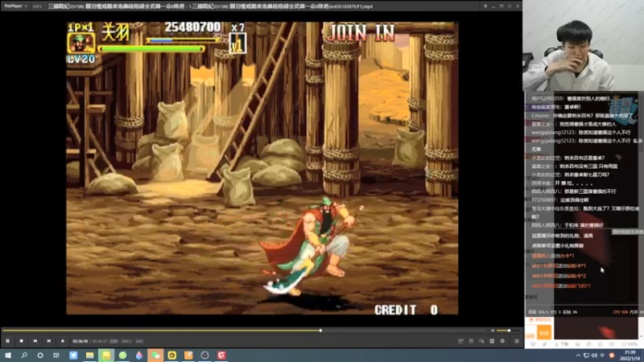Stop playback with the stop button
Screen dimensions: 644x362
22,341
